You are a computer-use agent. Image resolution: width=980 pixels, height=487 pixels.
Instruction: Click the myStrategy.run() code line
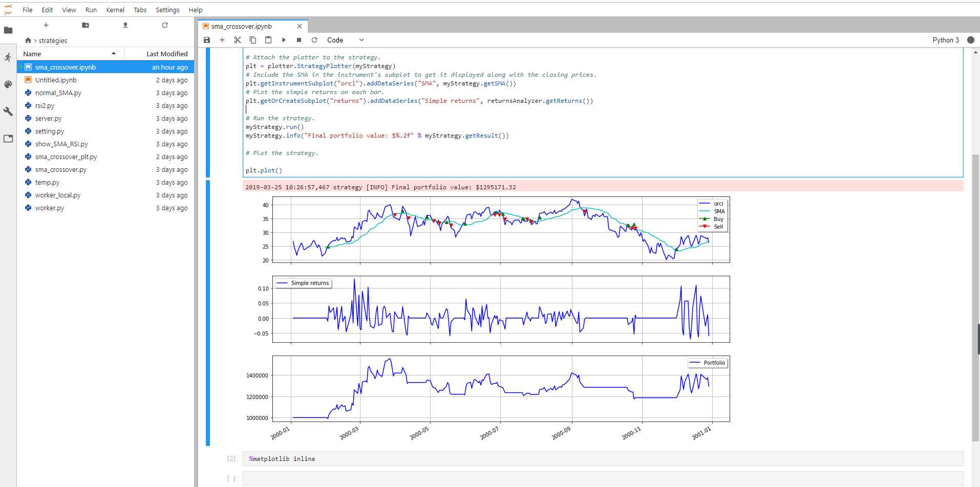[x=274, y=127]
